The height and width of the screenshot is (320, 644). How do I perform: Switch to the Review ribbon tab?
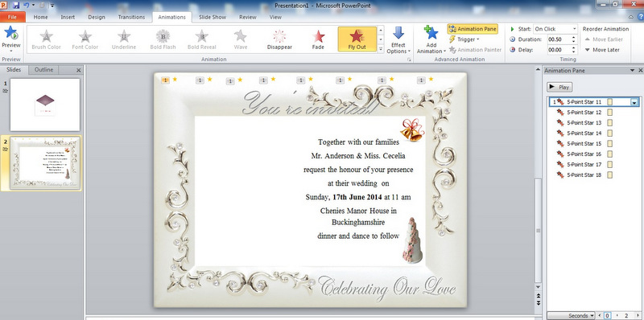(248, 17)
